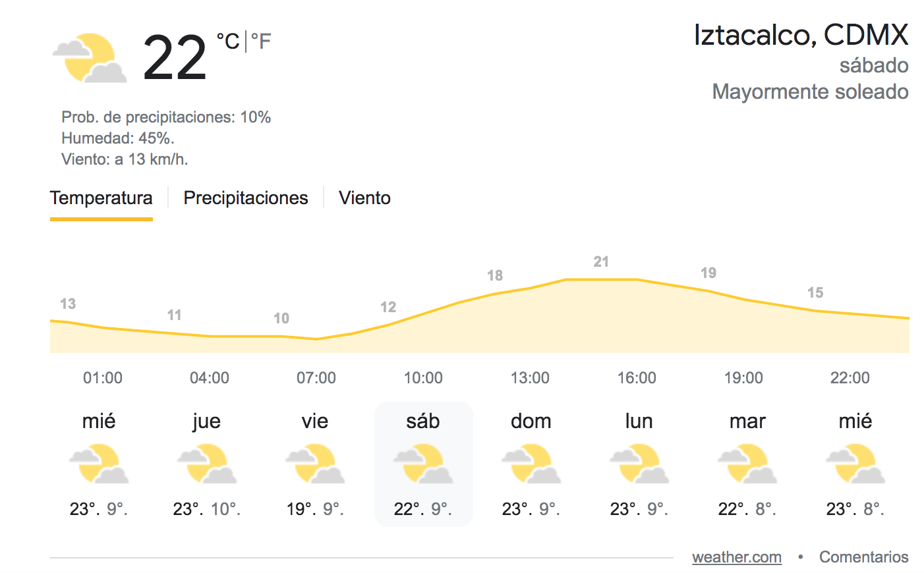
Task: Click the 16:00 hour on the chart
Action: point(637,378)
